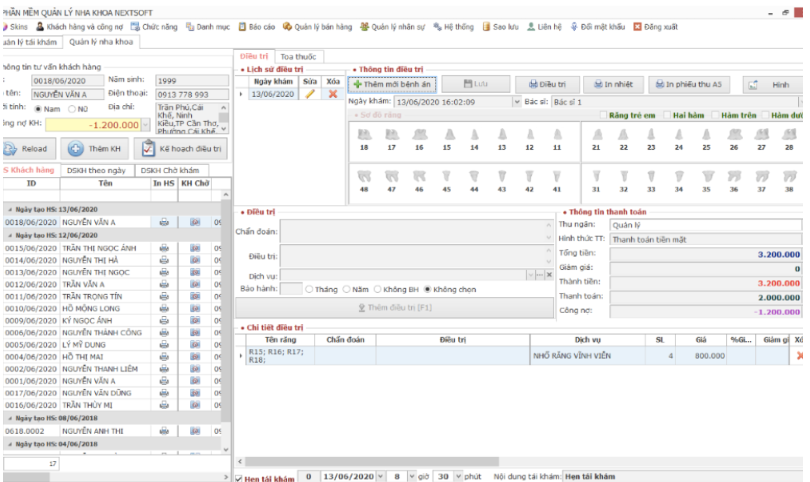Click Thêm mới bệnh án button
Viewport: 810px width, 482px height.
pyautogui.click(x=392, y=85)
